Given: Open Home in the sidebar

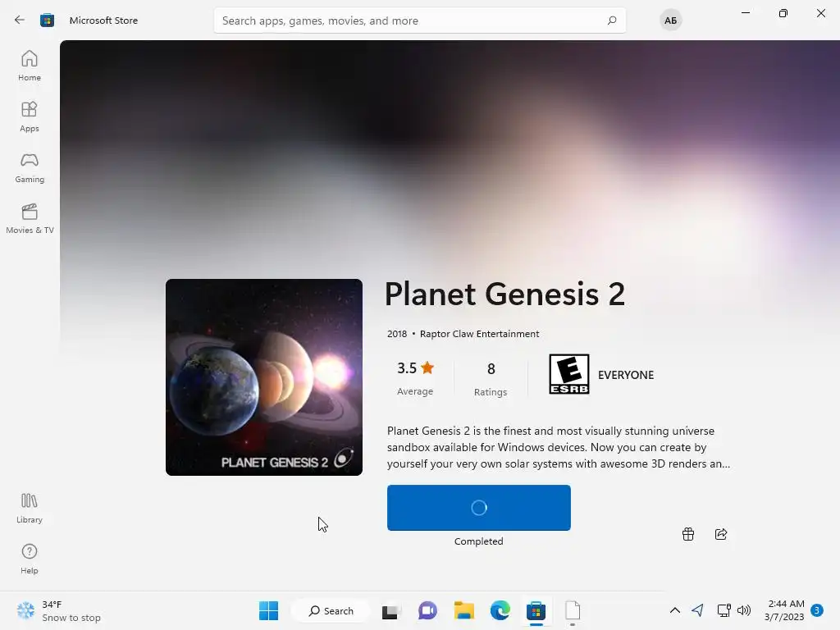Looking at the screenshot, I should tap(30, 66).
